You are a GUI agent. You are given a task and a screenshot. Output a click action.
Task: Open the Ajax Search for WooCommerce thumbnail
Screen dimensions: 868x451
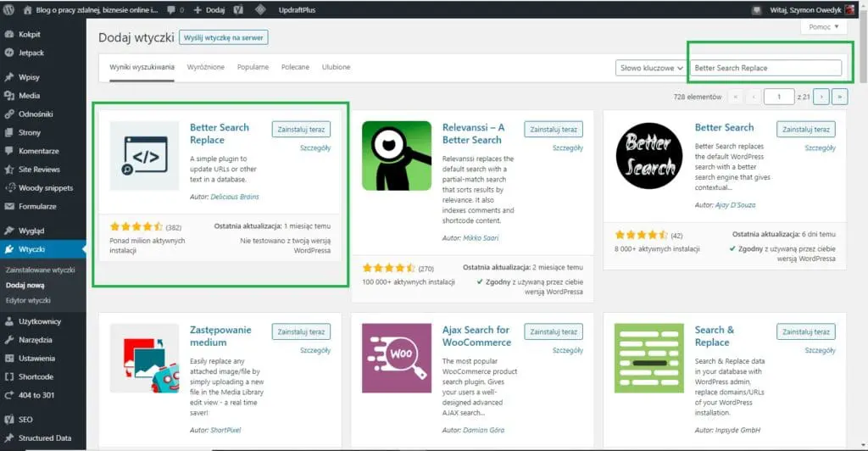[x=397, y=358]
